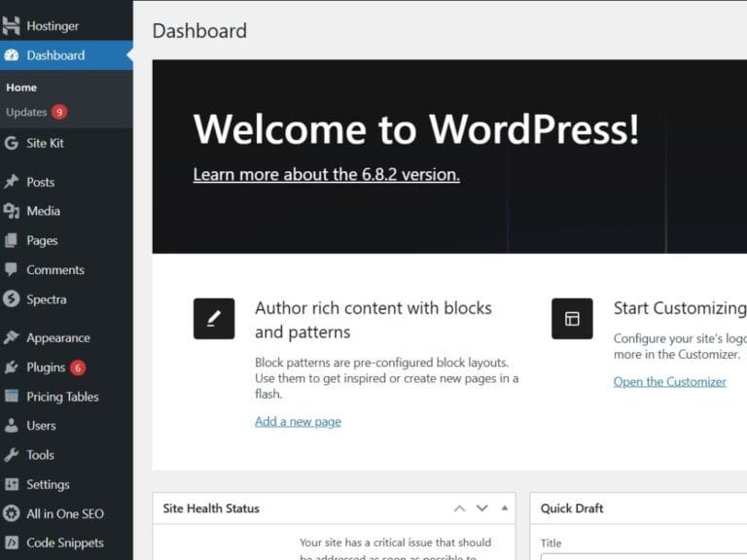The height and width of the screenshot is (560, 747).
Task: Click the Dashboard page title
Action: tap(199, 31)
